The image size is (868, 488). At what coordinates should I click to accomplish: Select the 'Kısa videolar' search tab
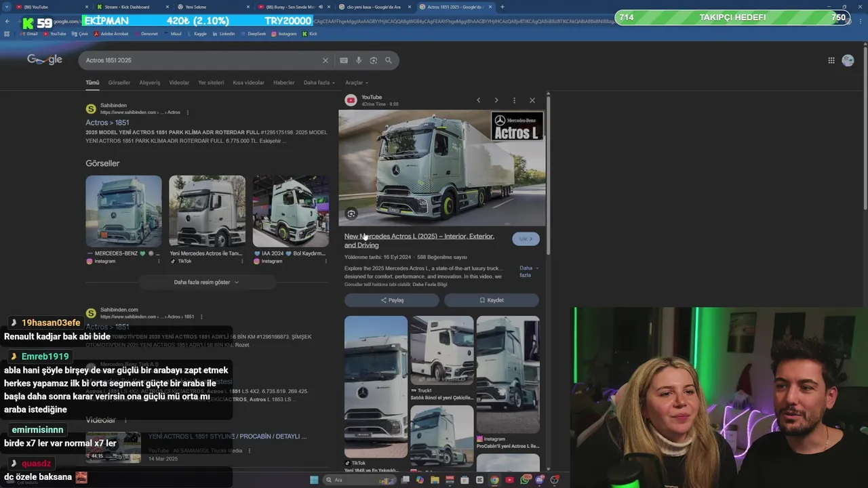coord(248,83)
